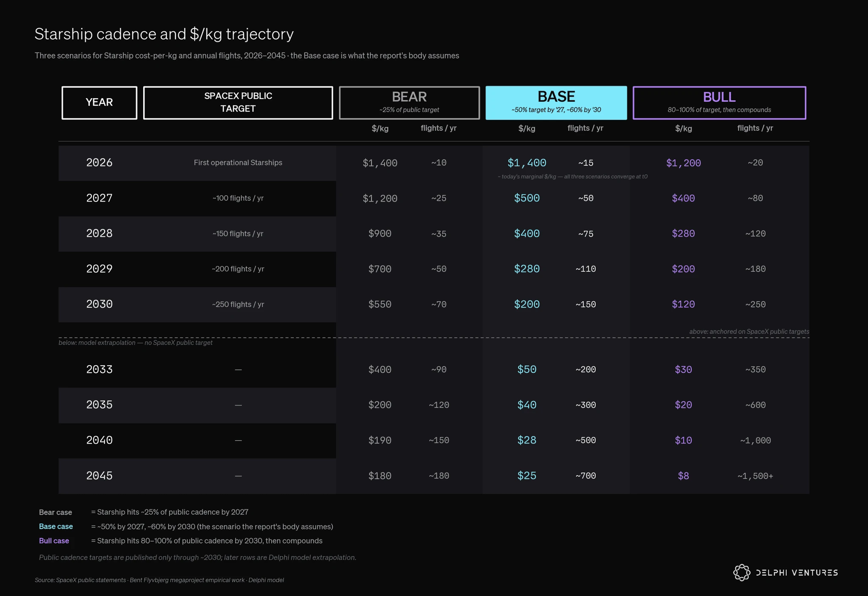Screen dimensions: 868x596
Task: Select the '~100 flights / yr' target cell
Action: coord(238,198)
